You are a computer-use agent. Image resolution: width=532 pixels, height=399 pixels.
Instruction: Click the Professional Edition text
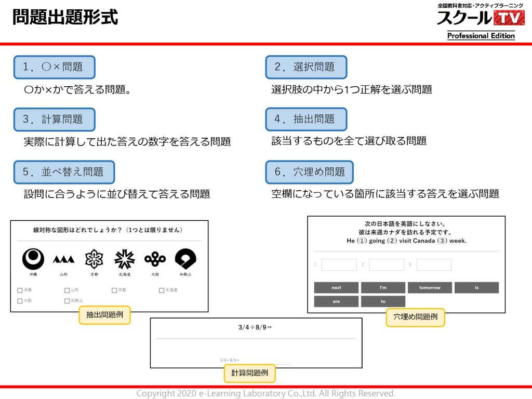pos(481,36)
